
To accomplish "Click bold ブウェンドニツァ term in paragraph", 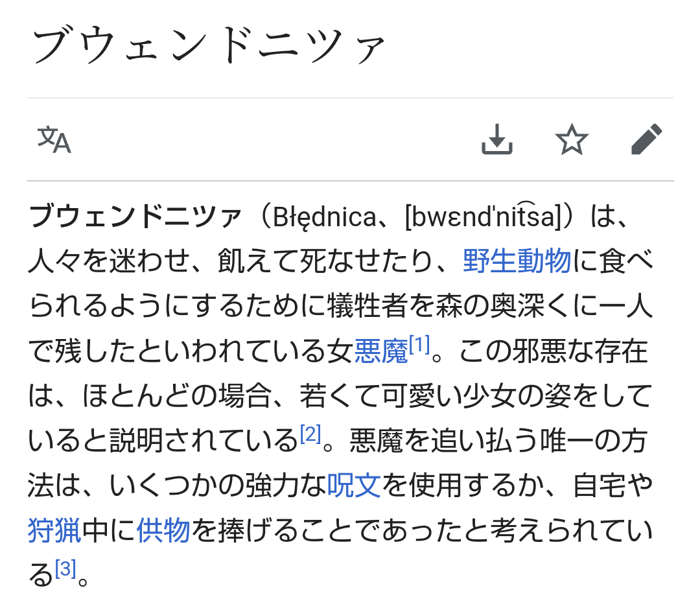I will click(x=135, y=217).
